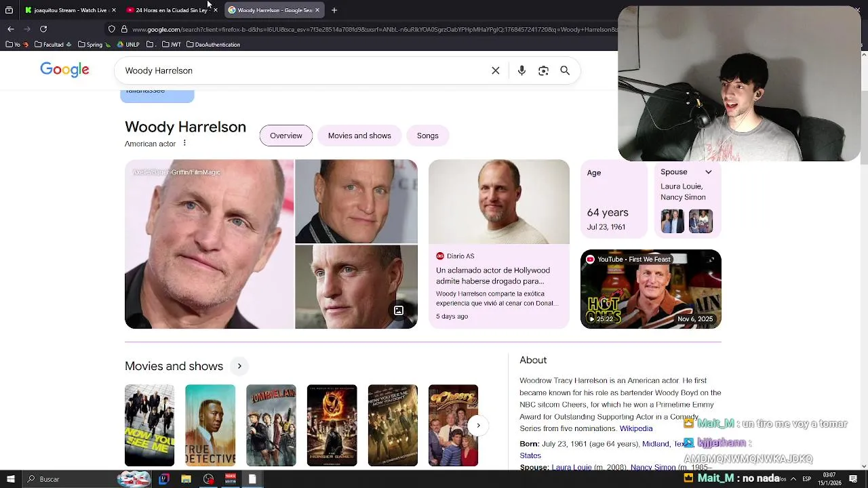This screenshot has height=488, width=868.
Task: Open the DaoAuthentication bookmarks folder
Action: coord(213,45)
